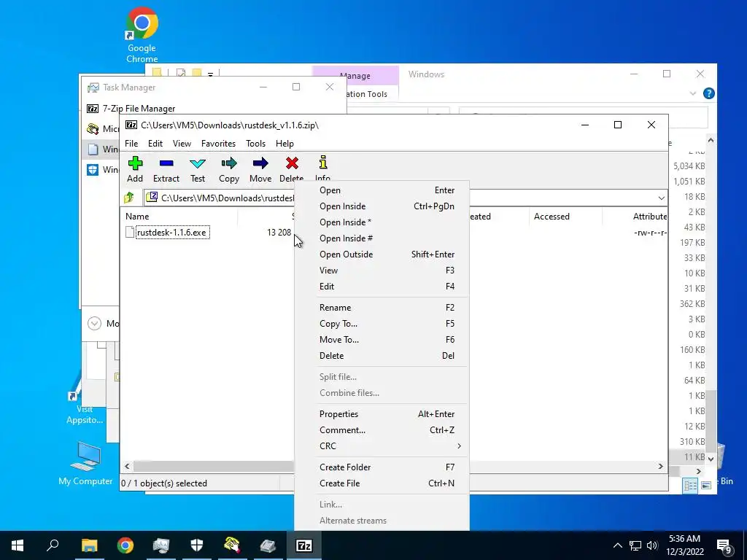Expand the CRC submenu arrow

459,446
